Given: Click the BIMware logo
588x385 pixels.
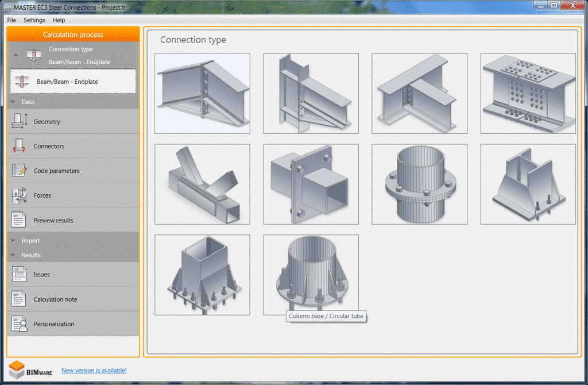Looking at the screenshot, I should click(x=31, y=369).
